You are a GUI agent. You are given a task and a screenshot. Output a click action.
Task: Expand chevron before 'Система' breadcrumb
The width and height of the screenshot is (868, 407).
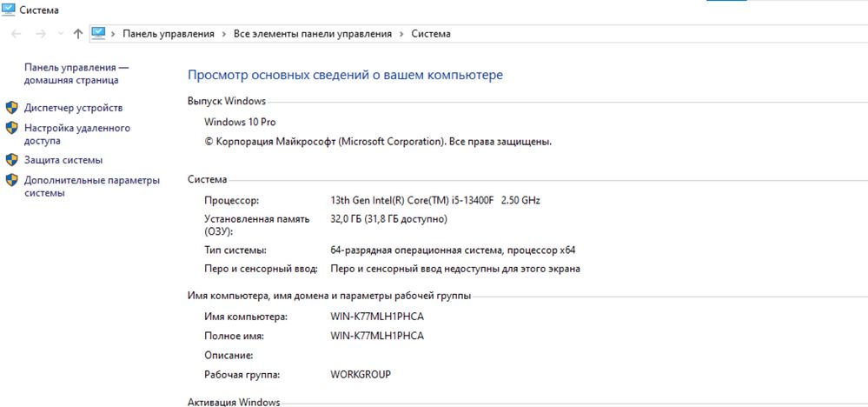coord(401,34)
